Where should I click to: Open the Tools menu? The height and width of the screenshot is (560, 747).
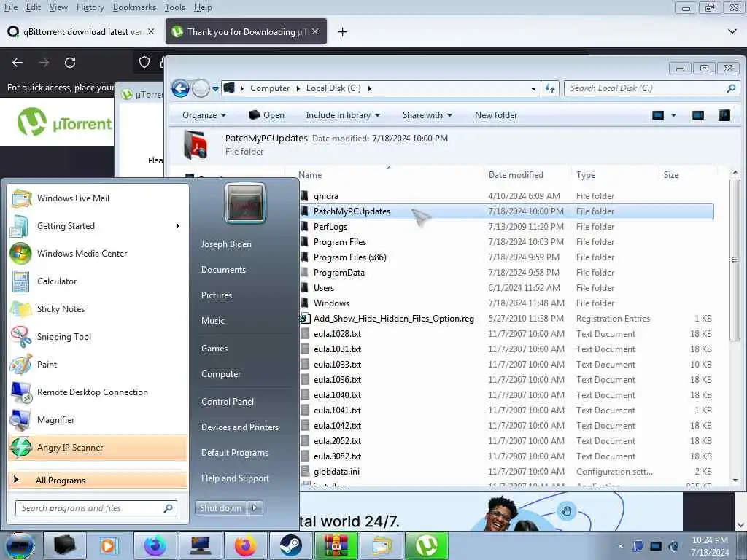click(175, 7)
